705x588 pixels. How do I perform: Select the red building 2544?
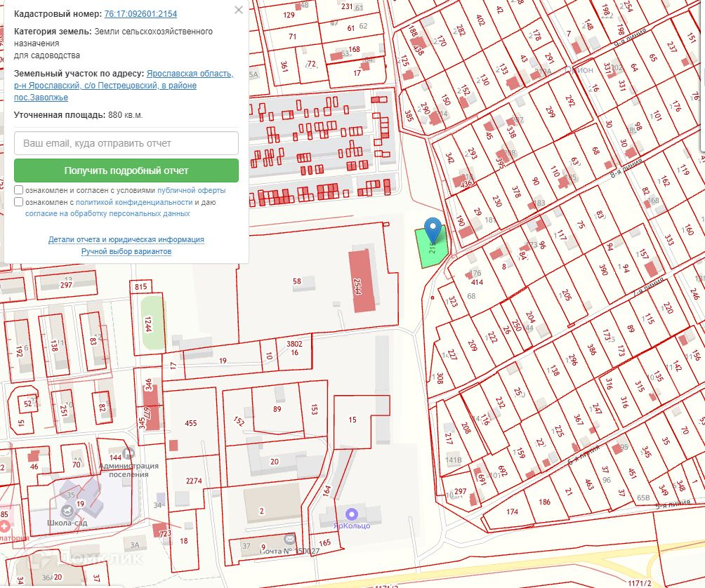[x=363, y=281]
